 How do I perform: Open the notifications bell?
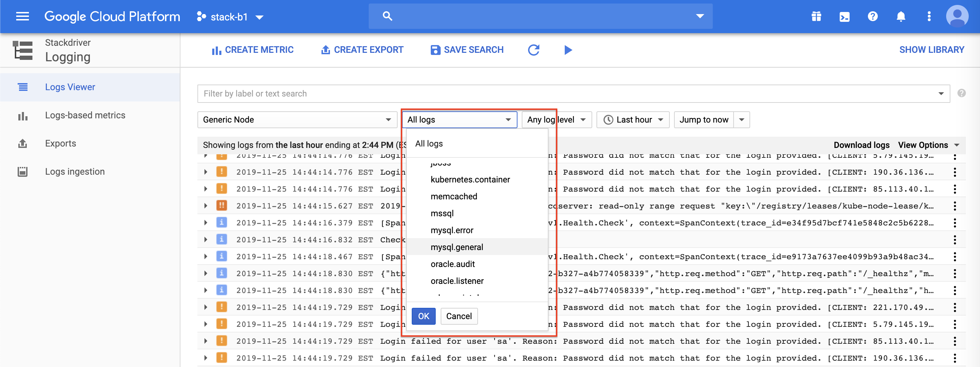coord(900,16)
